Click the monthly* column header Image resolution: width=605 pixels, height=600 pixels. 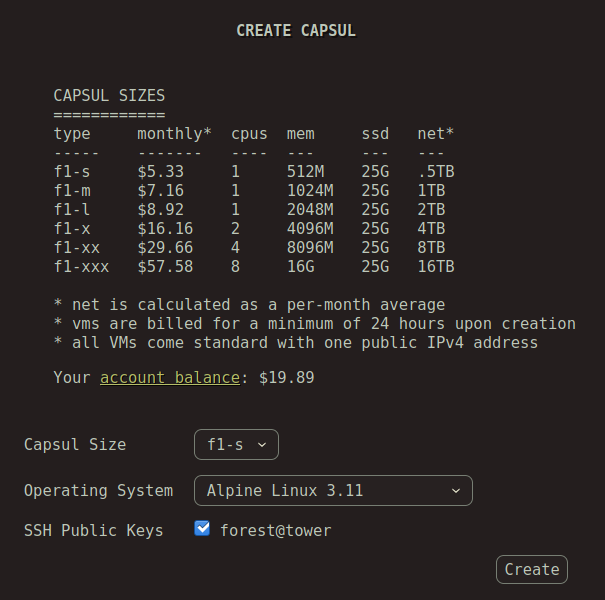point(174,134)
